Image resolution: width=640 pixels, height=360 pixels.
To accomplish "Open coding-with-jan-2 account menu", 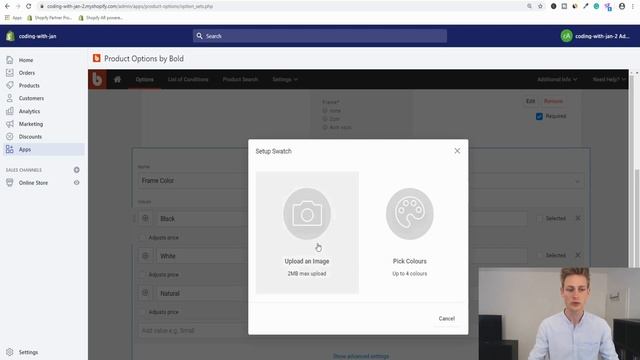I will click(x=595, y=36).
